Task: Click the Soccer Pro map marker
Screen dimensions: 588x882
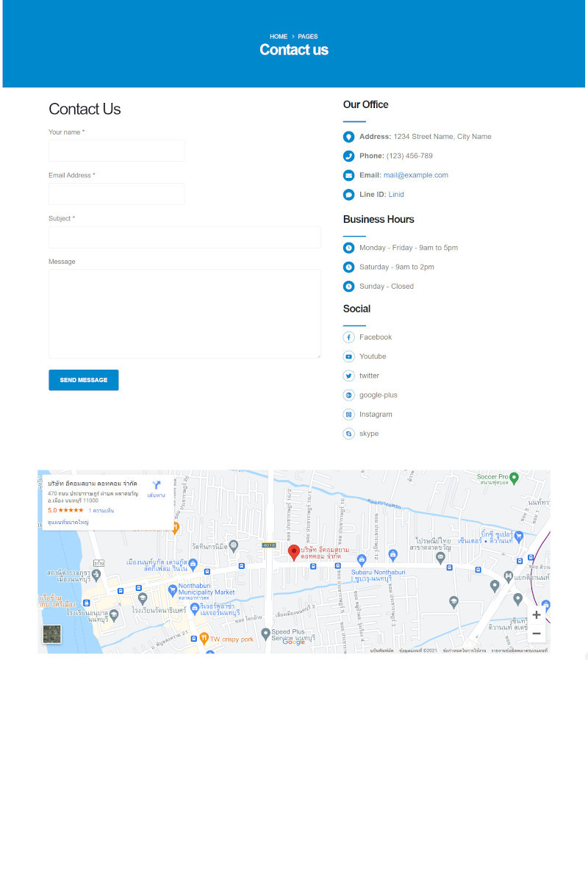Action: [514, 478]
